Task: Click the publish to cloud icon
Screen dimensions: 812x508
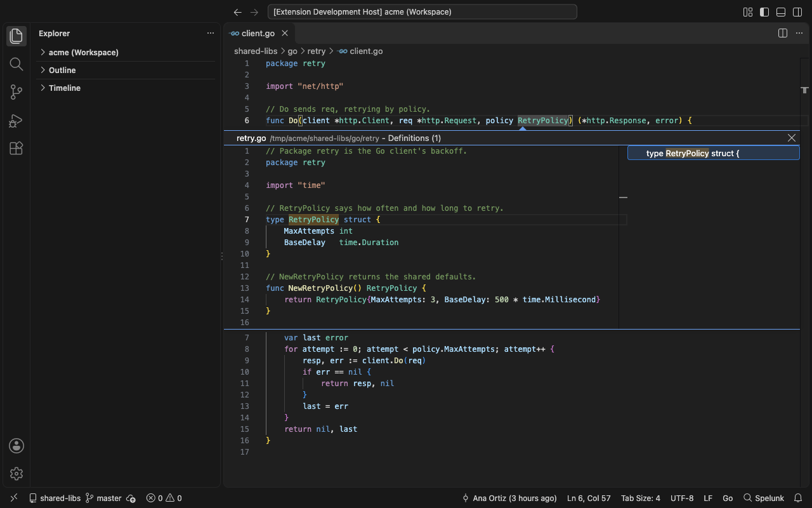Action: click(131, 498)
